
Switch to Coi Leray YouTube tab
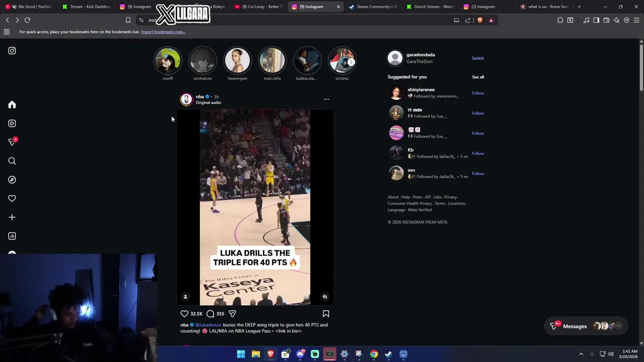[x=259, y=7]
